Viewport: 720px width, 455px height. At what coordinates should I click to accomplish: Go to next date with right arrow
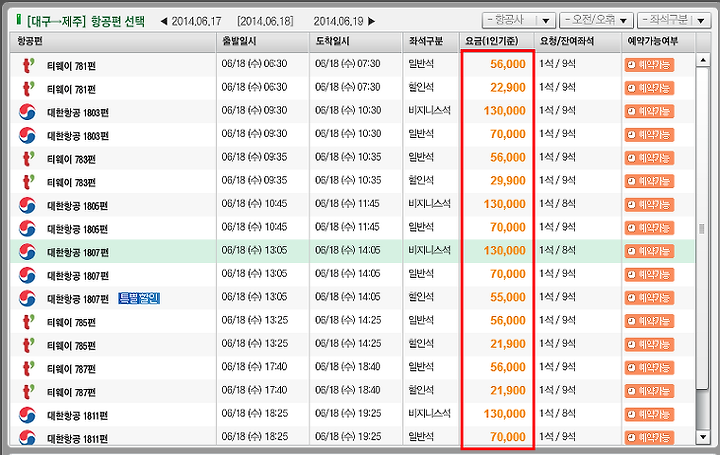[x=371, y=21]
